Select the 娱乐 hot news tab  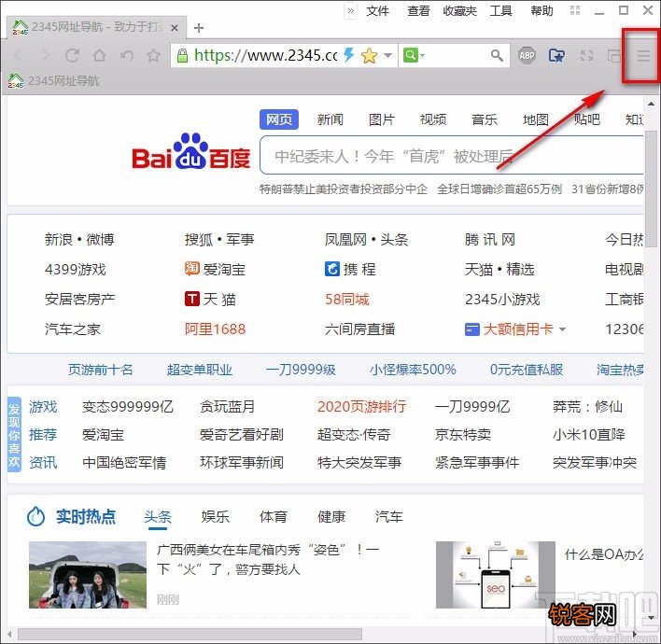pyautogui.click(x=215, y=517)
